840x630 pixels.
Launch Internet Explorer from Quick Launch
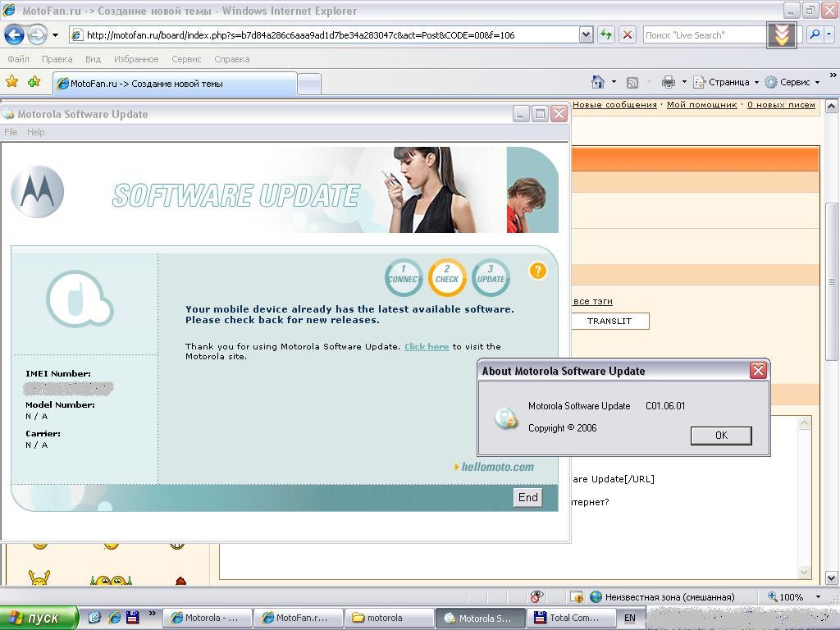(114, 618)
